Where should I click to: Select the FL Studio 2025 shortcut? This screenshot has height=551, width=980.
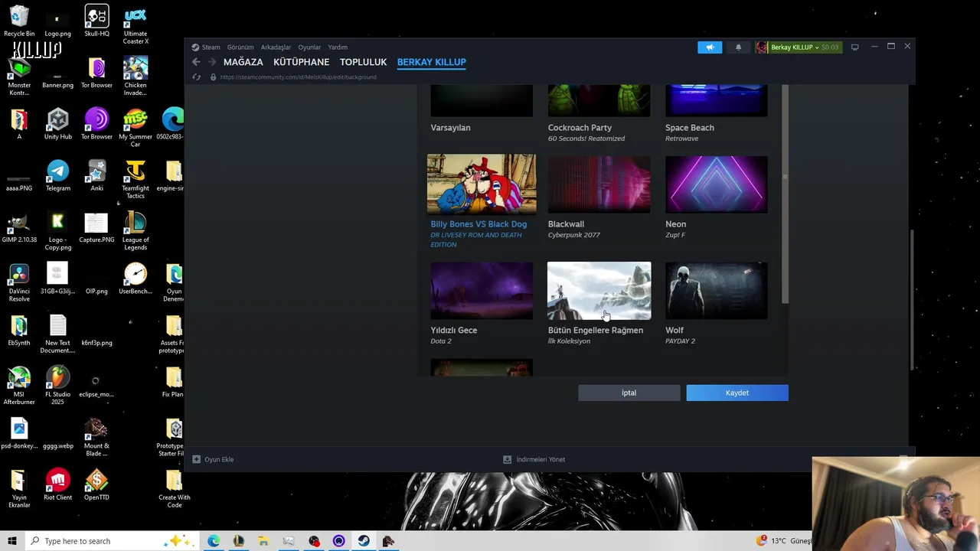coord(57,386)
